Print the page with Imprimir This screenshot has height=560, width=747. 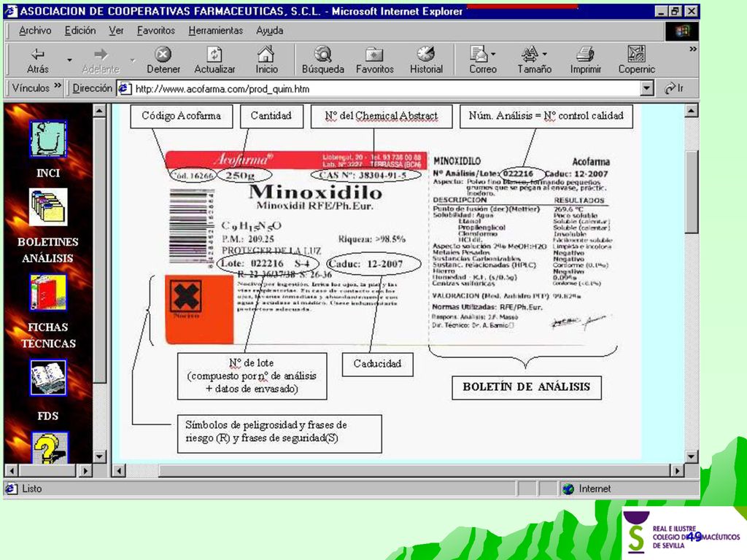[x=586, y=60]
